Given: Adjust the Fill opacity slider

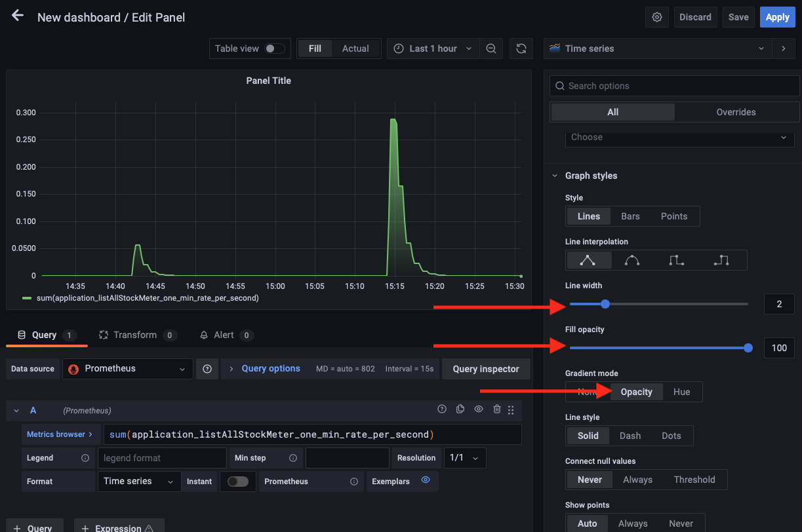Looking at the screenshot, I should (658, 348).
